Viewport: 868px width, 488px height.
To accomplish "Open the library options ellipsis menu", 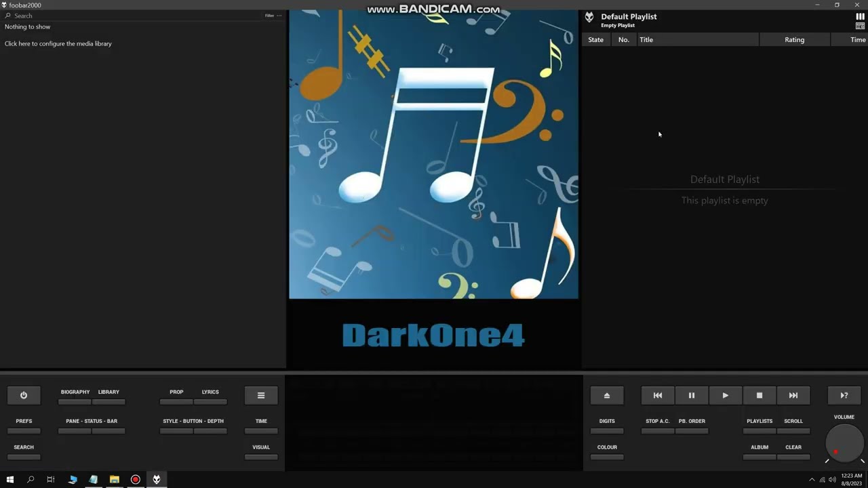I will 279,16.
